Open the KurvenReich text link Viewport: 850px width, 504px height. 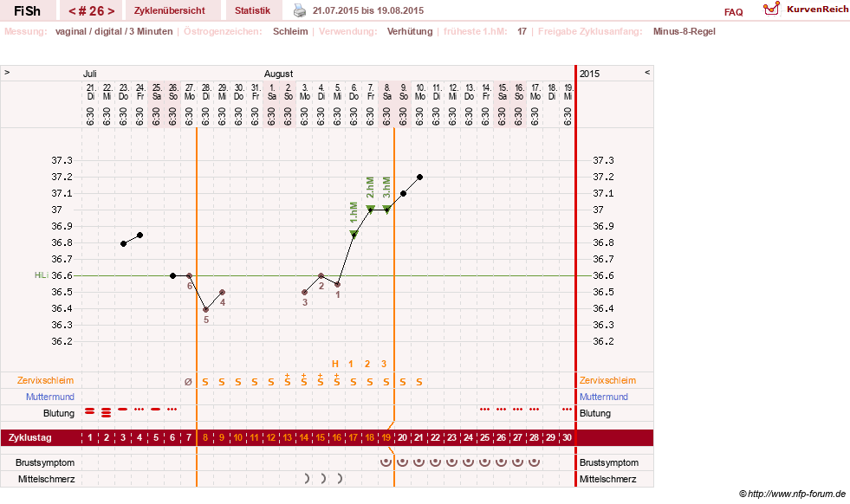point(817,10)
